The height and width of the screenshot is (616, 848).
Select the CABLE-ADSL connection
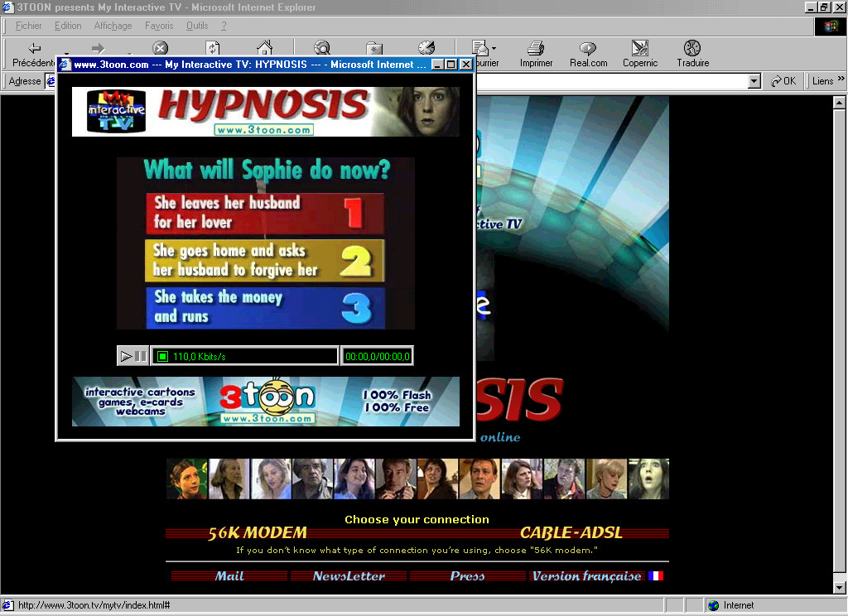(x=571, y=532)
